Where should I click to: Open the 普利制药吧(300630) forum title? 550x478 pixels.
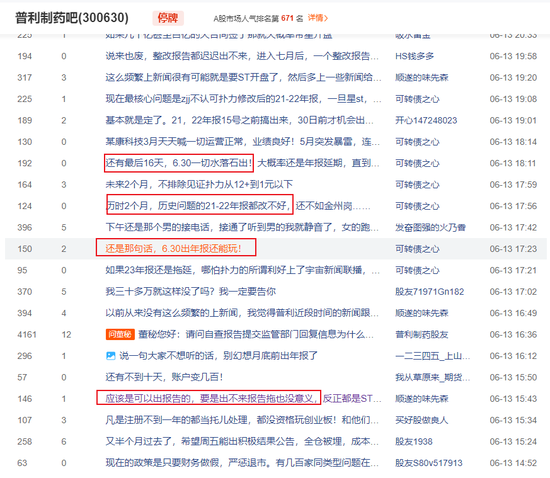72,18
